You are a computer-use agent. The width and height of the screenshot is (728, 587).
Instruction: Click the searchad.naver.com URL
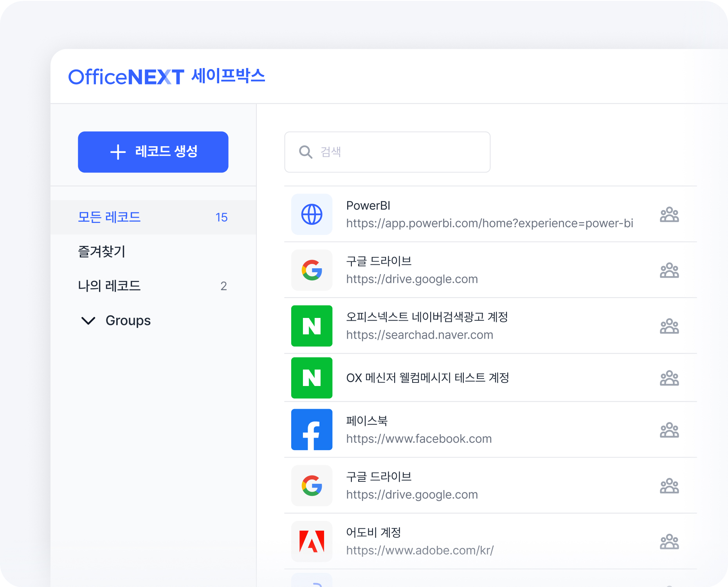coord(420,335)
